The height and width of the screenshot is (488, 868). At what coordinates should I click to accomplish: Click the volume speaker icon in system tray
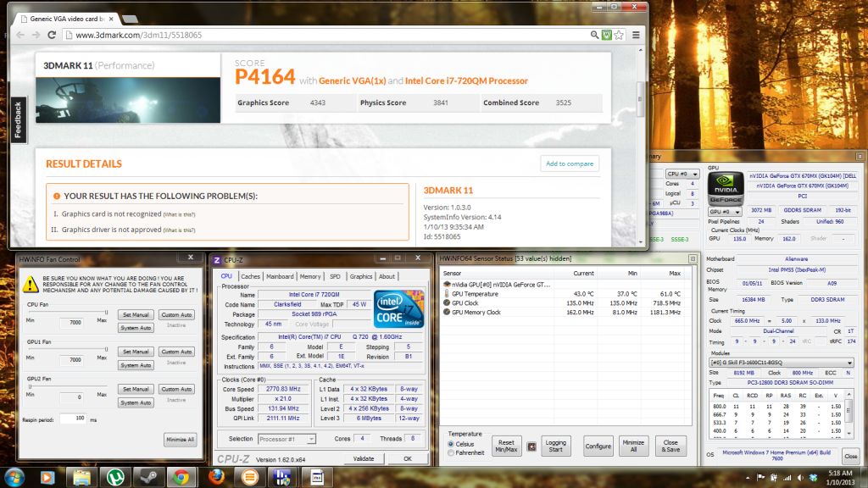pyautogui.click(x=800, y=478)
